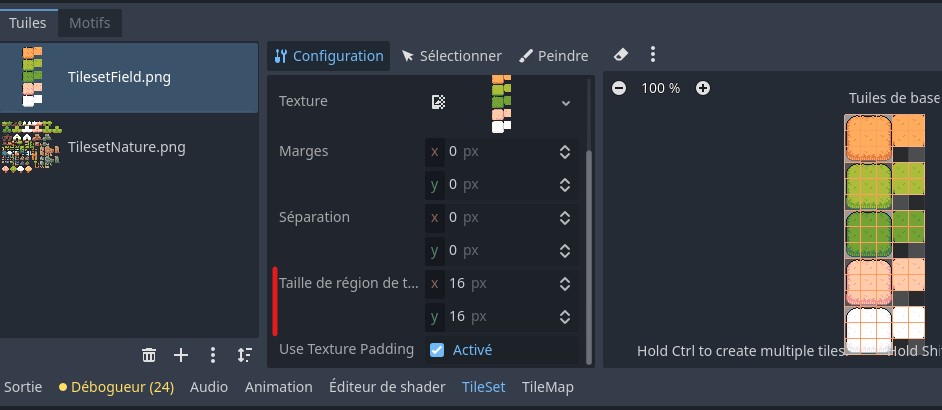
Task: Click the texture quick-load icon
Action: [x=438, y=102]
